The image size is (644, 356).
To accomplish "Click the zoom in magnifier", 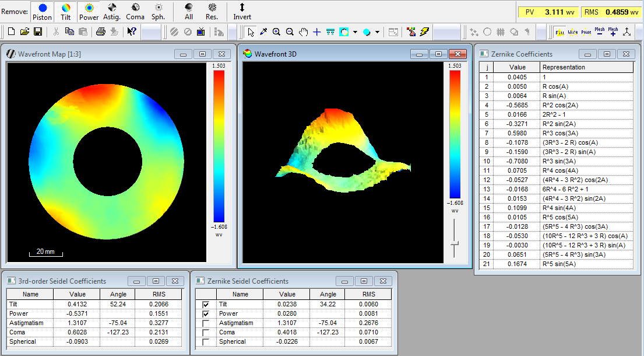I will (x=277, y=32).
